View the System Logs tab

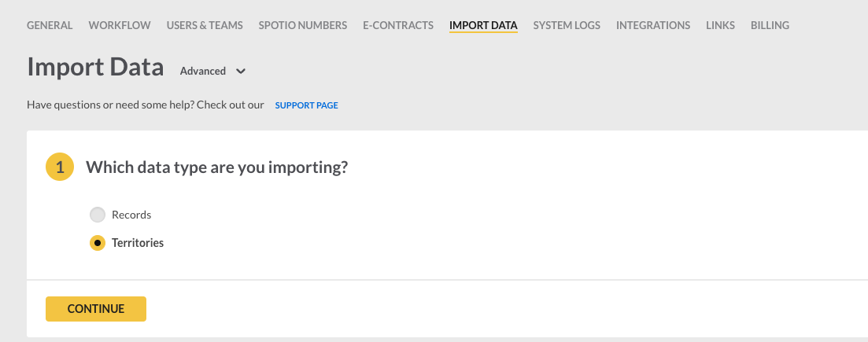pyautogui.click(x=567, y=25)
